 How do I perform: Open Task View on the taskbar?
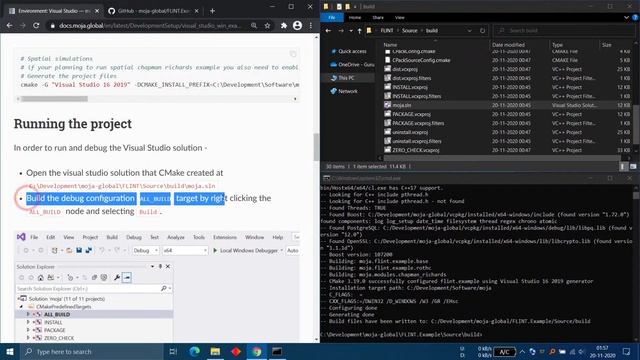tap(173, 351)
